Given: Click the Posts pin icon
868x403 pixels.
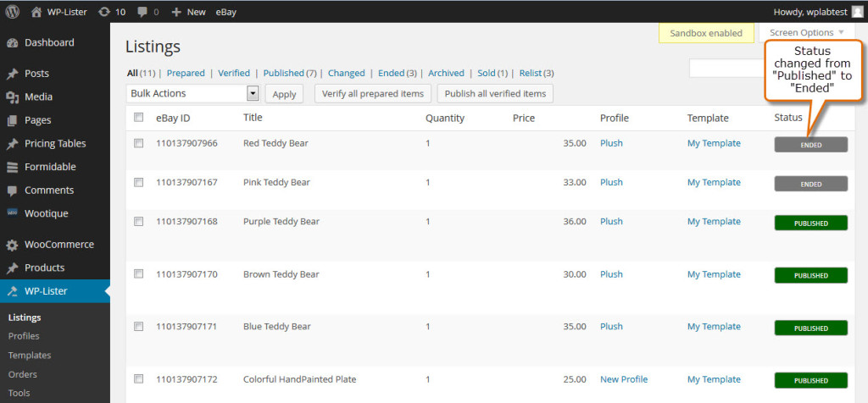Looking at the screenshot, I should (x=12, y=74).
